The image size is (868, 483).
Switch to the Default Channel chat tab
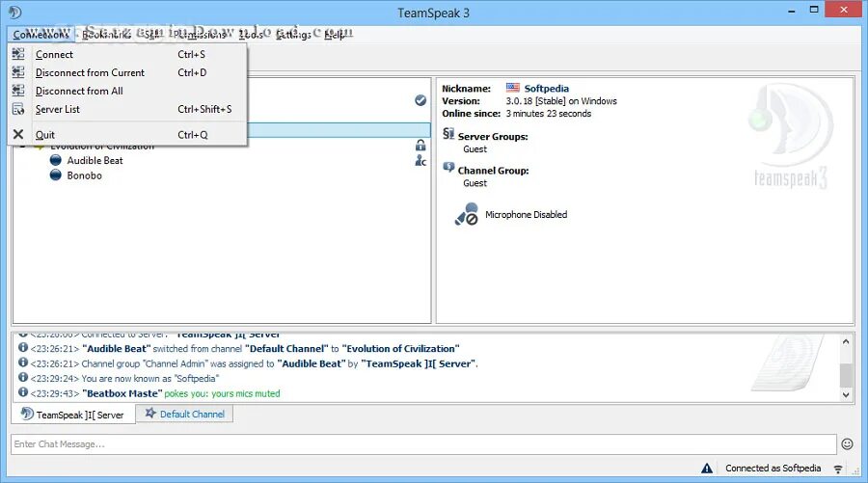[184, 414]
